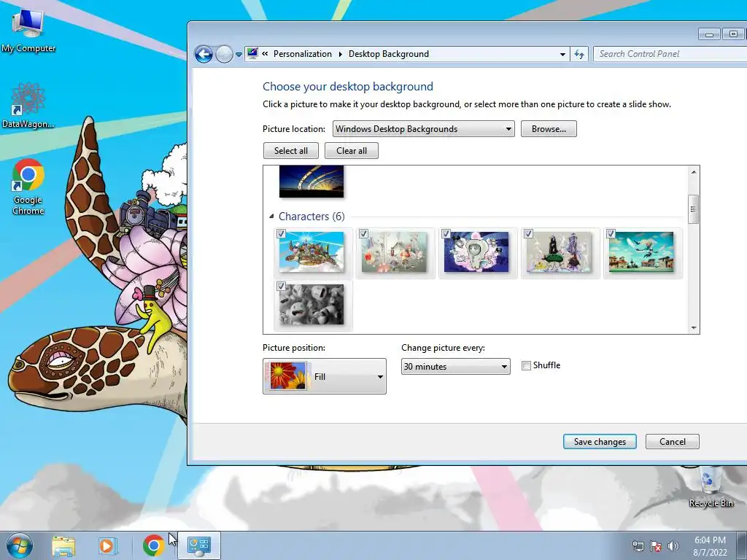747x560 pixels.
Task: Open the Change picture every dropdown
Action: (x=455, y=366)
